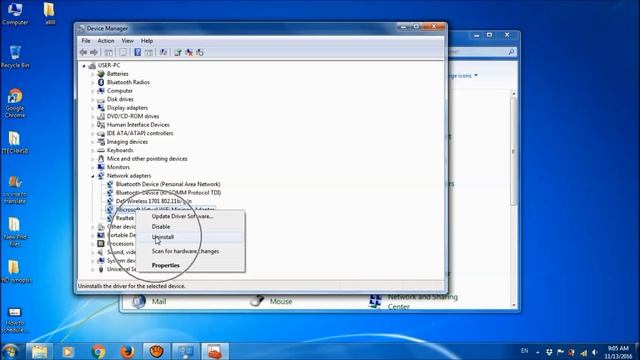Toggle the Show/Hide Console Tree toolbar icon

pyautogui.click(x=108, y=52)
